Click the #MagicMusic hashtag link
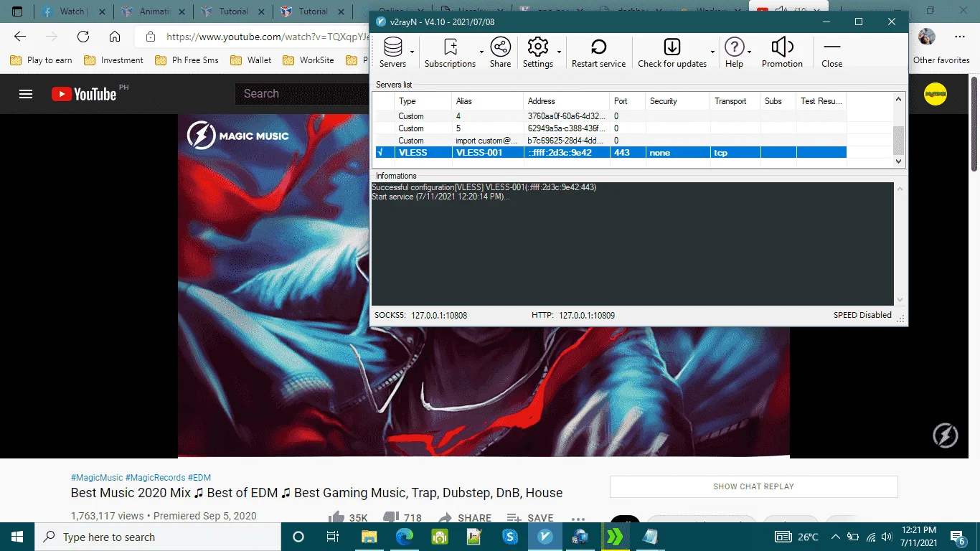980x551 pixels. click(97, 478)
